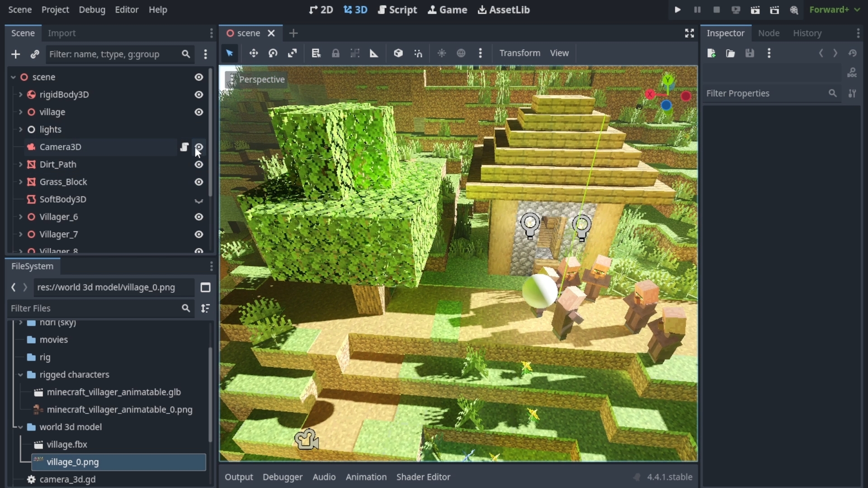Load an existing resource in Inspector
868x488 pixels.
[x=731, y=53]
